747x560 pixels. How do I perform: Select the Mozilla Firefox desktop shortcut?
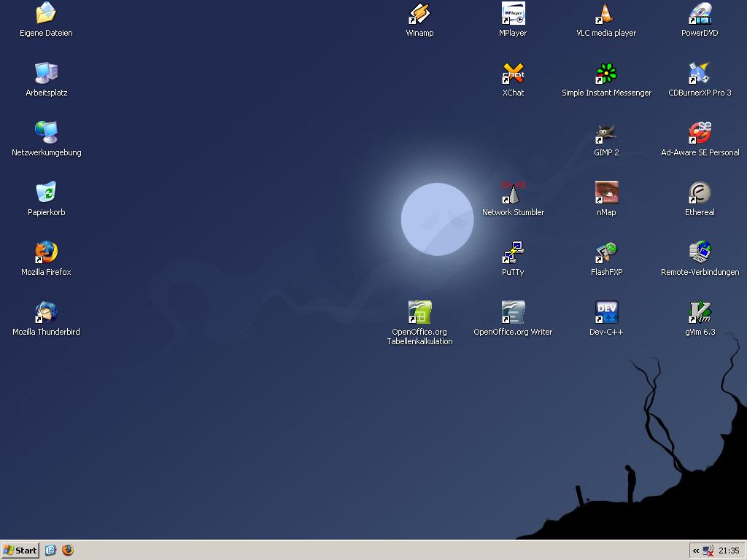tap(46, 252)
